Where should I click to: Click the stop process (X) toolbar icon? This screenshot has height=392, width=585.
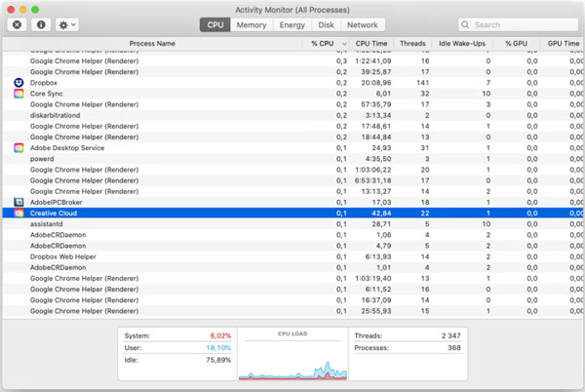(x=17, y=25)
